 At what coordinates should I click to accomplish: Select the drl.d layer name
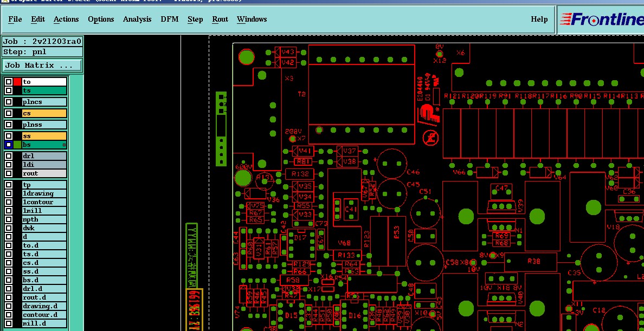[x=44, y=289]
